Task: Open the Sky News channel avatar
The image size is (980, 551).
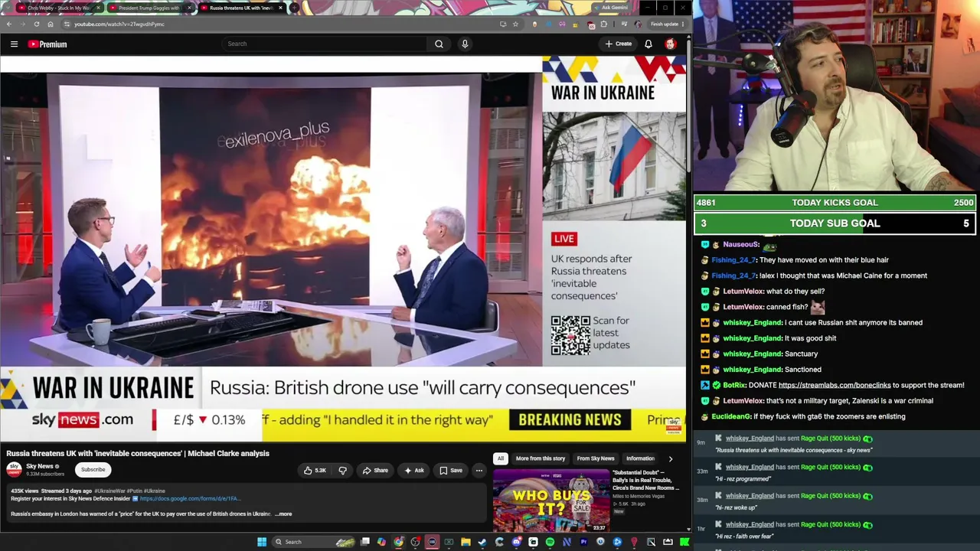Action: tap(14, 469)
